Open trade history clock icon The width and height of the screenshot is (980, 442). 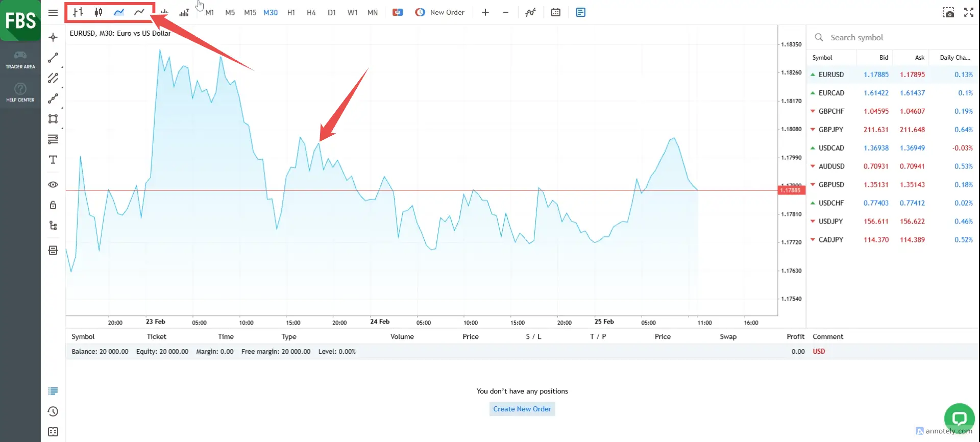pos(53,411)
